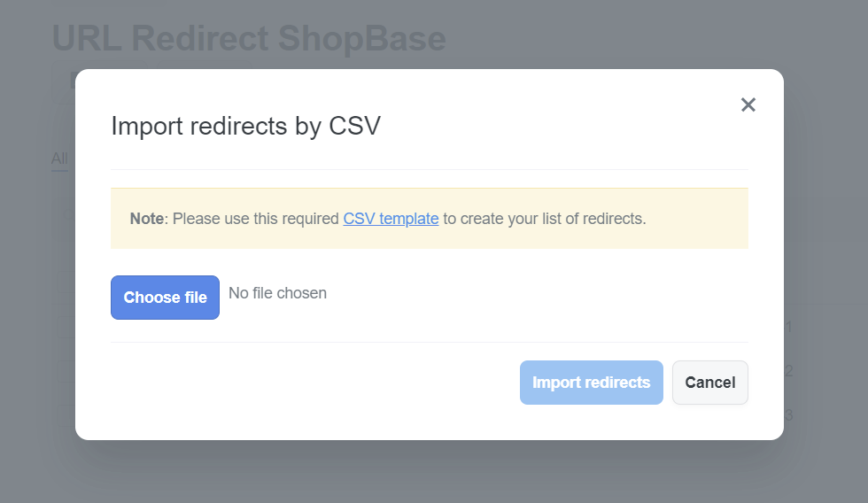This screenshot has width=868, height=503.
Task: Click the yellow note banner's empty right side
Action: [697, 219]
